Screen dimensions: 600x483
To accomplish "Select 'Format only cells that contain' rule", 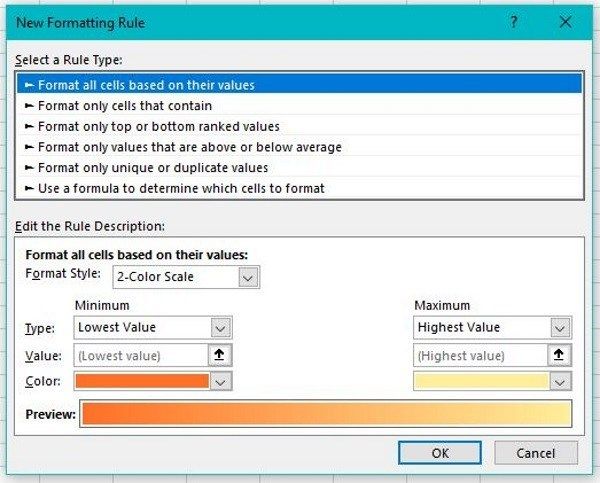I will 299,106.
